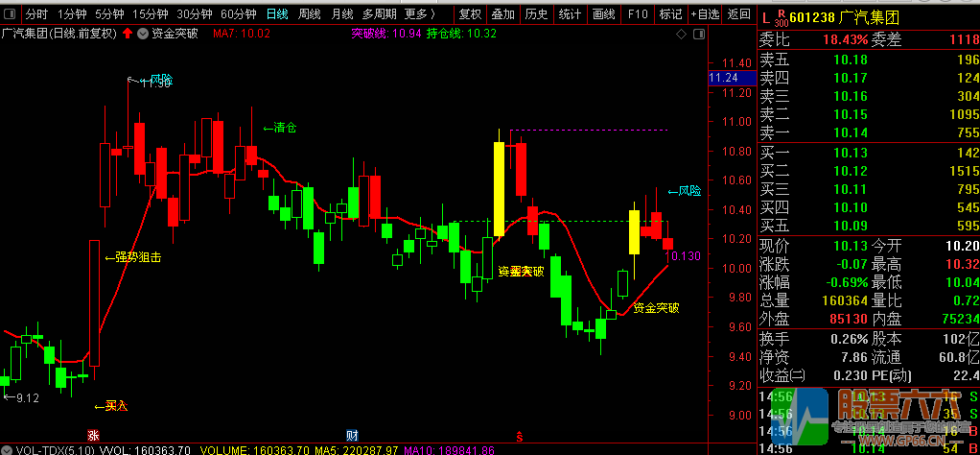Screen dimensions: 980x455
Task: Click the 标记 mark button
Action: 670,13
